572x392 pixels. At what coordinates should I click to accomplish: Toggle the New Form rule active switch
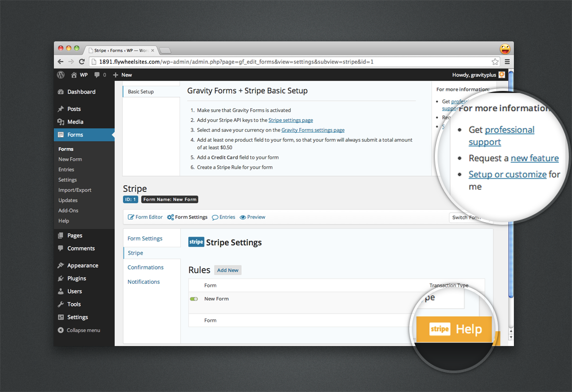pyautogui.click(x=194, y=299)
